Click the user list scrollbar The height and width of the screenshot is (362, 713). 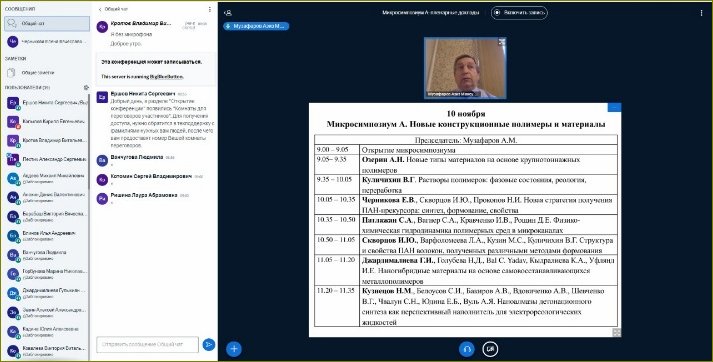coord(89,141)
